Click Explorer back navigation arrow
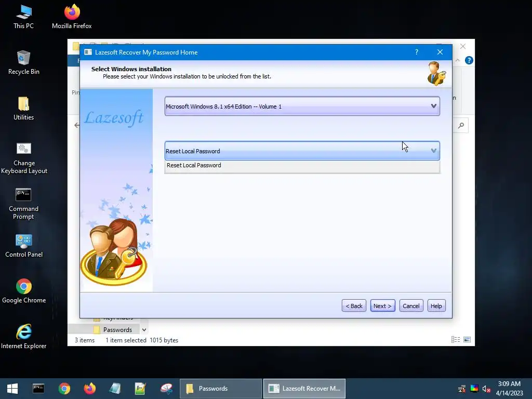The height and width of the screenshot is (399, 532). (77, 126)
